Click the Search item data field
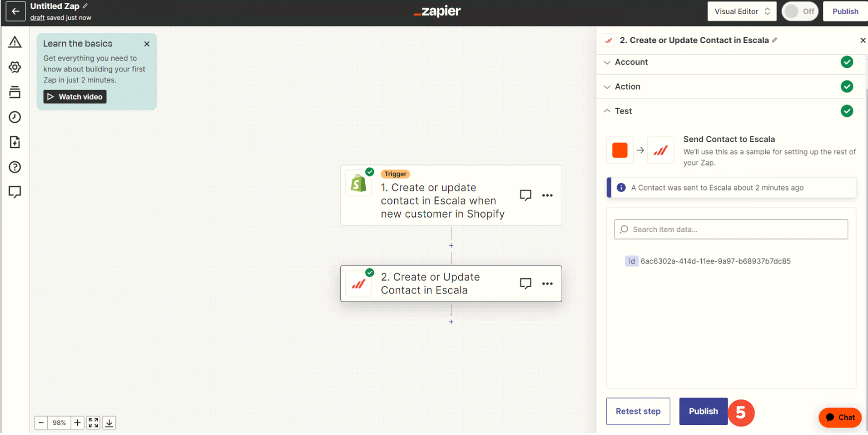868x435 pixels. click(x=731, y=229)
